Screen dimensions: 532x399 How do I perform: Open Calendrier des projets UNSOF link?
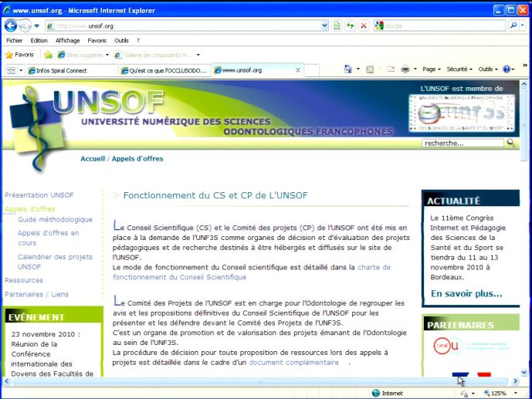[x=55, y=262]
